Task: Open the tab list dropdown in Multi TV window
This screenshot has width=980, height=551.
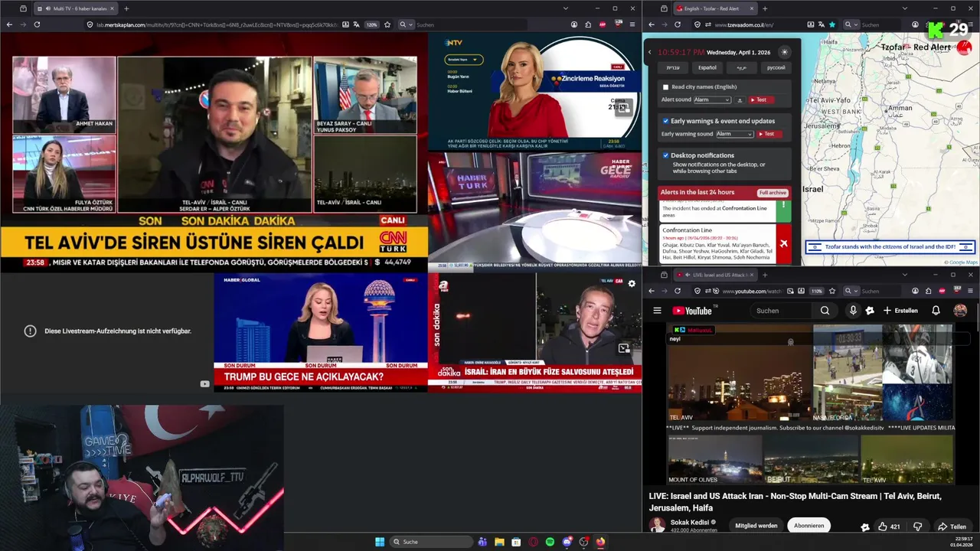Action: pos(565,8)
